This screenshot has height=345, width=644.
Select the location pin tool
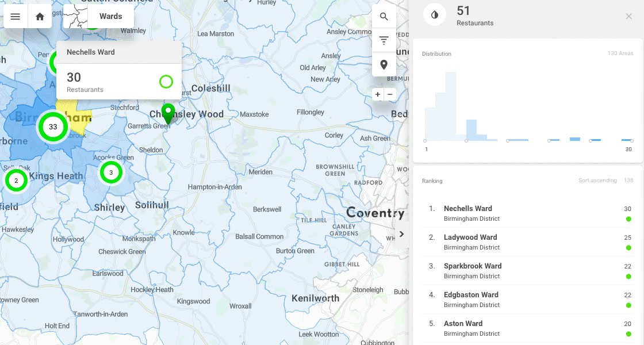tap(384, 64)
